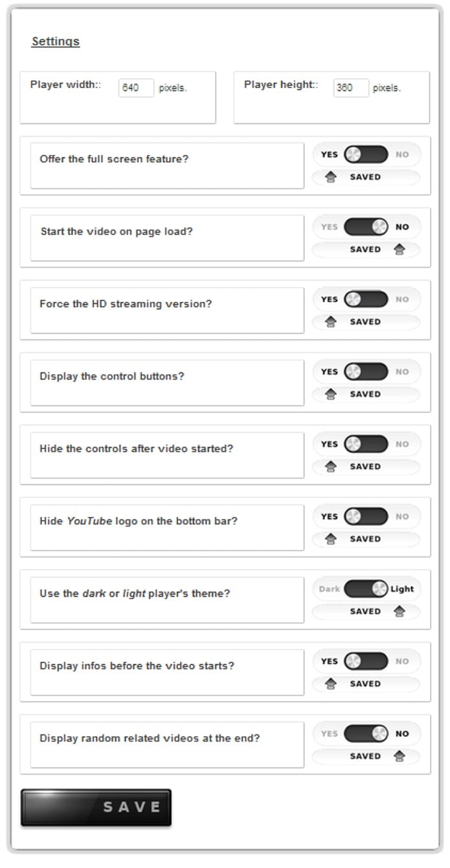Click the arrow icon in player theme row

point(399,611)
